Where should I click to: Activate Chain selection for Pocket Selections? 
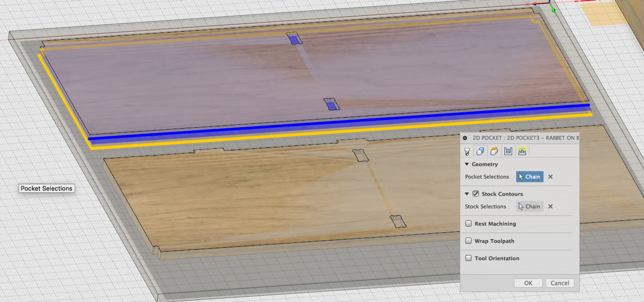[x=530, y=177]
